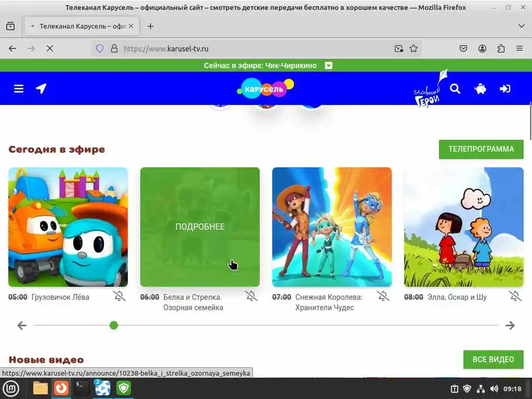Click the page vertical scrollbar
The image size is (532, 399).
tap(530, 121)
